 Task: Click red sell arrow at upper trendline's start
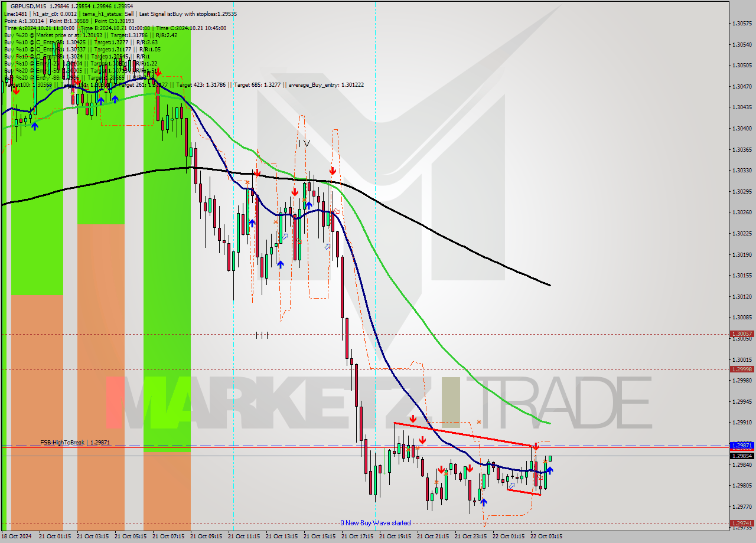coord(413,418)
